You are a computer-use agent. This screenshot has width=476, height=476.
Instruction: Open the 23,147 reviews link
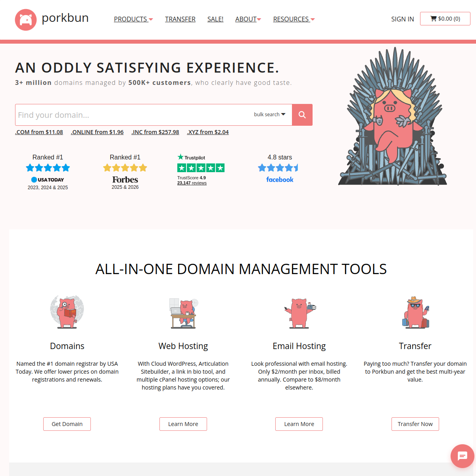click(192, 183)
